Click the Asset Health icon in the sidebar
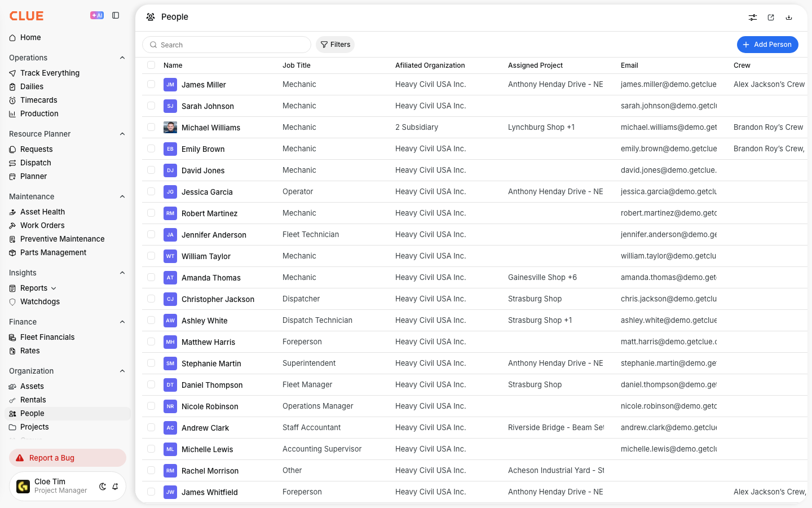The width and height of the screenshot is (812, 508). [x=12, y=212]
